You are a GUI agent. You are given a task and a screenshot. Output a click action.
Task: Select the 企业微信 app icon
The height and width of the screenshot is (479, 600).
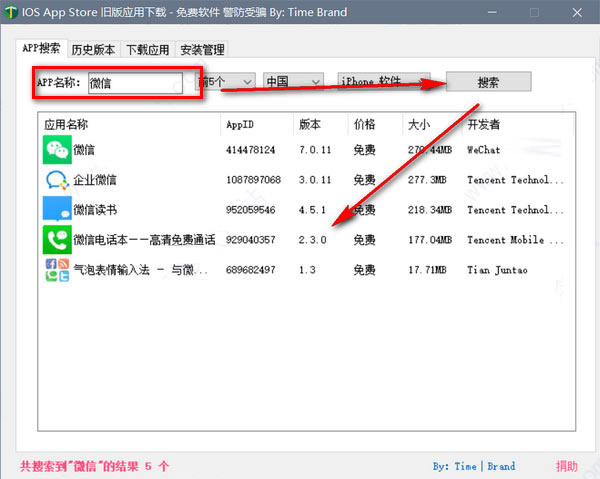[57, 180]
